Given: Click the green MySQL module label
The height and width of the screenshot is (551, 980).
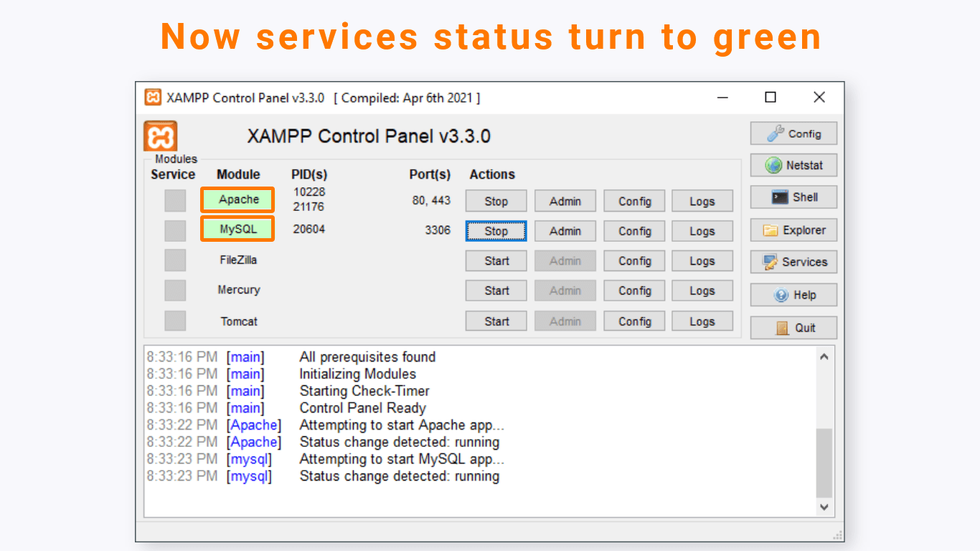Looking at the screenshot, I should pyautogui.click(x=237, y=230).
